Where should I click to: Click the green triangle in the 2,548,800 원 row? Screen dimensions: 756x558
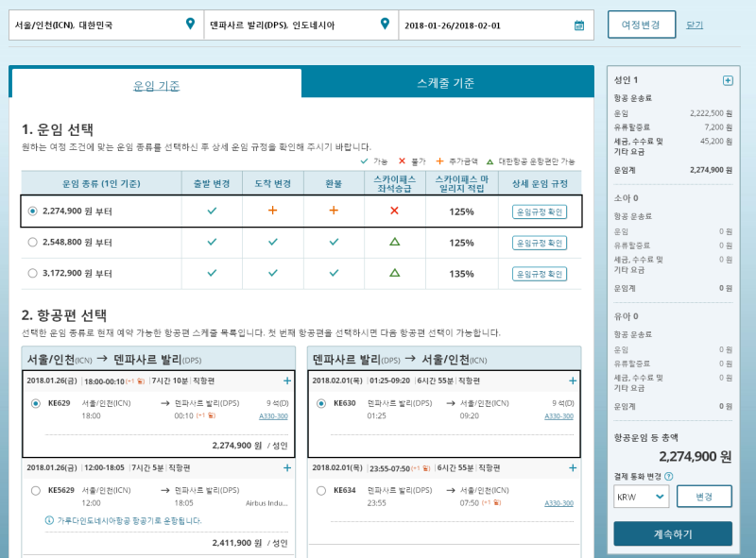[394, 242]
